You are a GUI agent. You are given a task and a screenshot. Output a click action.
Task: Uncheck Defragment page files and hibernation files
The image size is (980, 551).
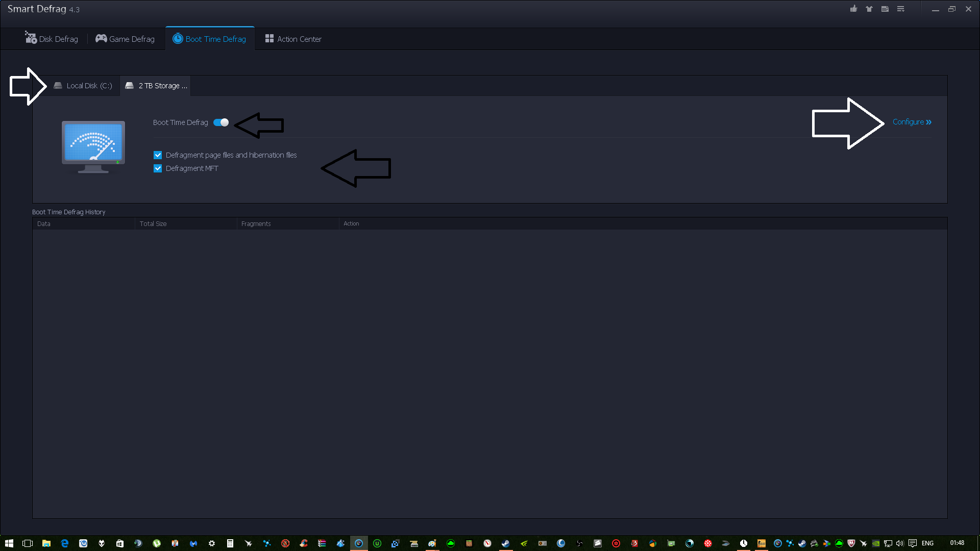tap(158, 155)
